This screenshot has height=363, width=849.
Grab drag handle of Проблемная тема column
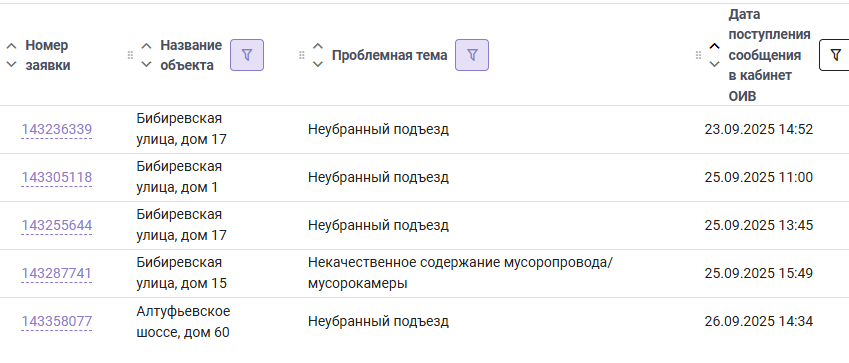click(302, 55)
